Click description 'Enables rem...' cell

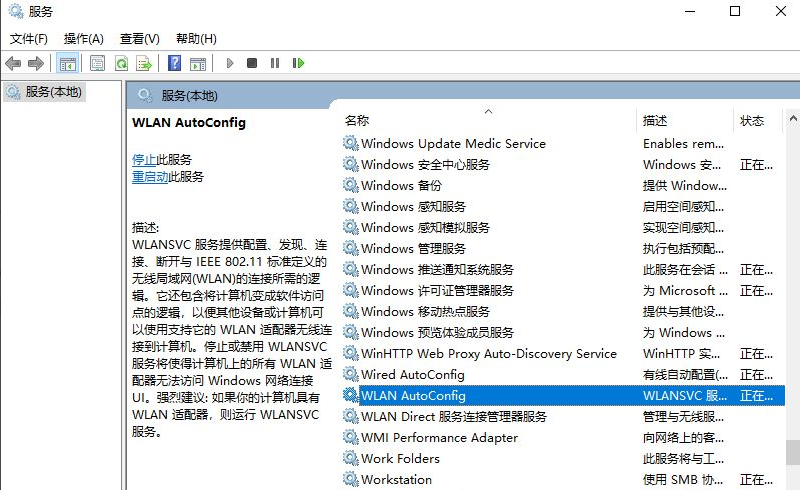684,143
